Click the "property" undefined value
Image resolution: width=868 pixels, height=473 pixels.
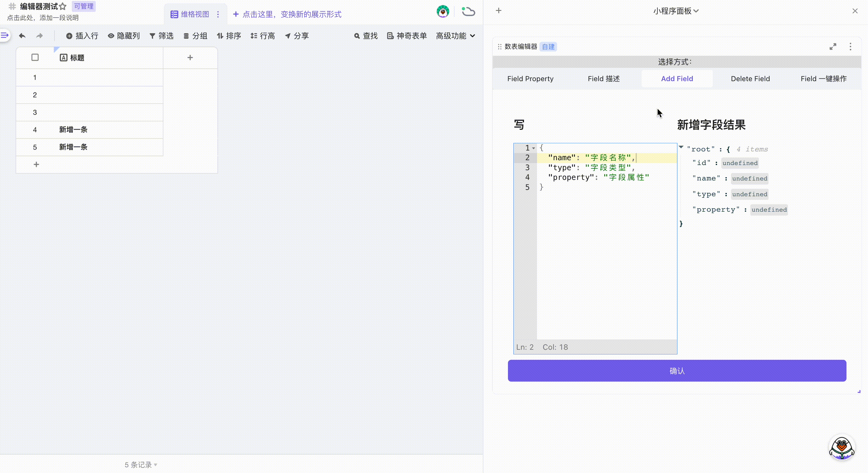(x=769, y=210)
